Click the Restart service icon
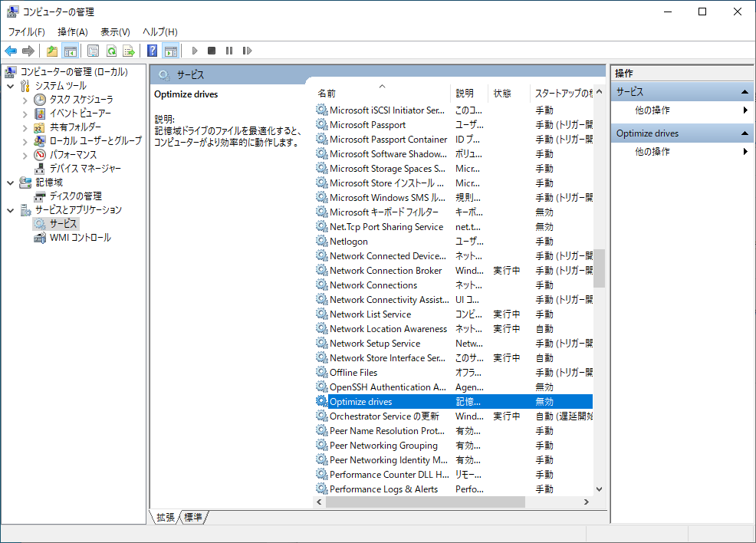Viewport: 756px width, 543px height. coord(247,51)
